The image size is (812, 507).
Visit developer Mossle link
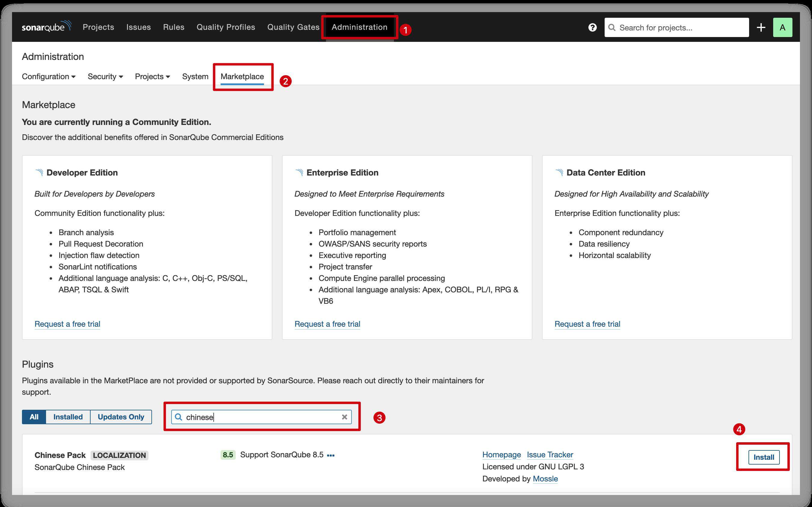tap(545, 479)
